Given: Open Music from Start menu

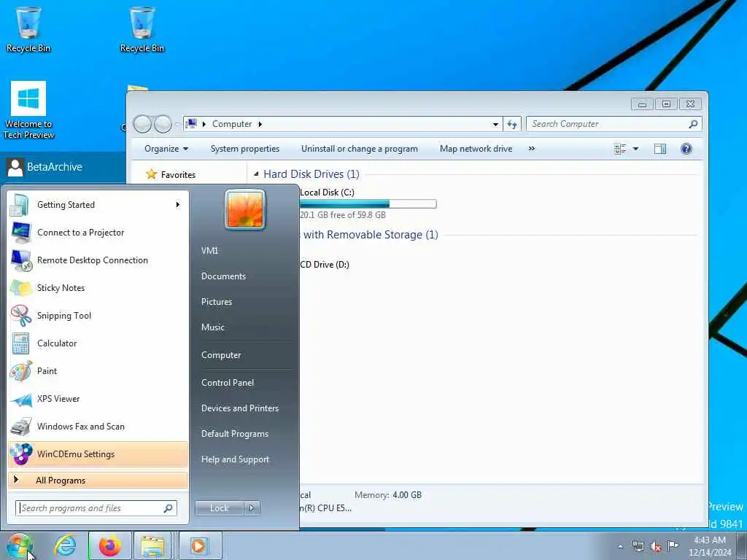Looking at the screenshot, I should click(x=213, y=327).
